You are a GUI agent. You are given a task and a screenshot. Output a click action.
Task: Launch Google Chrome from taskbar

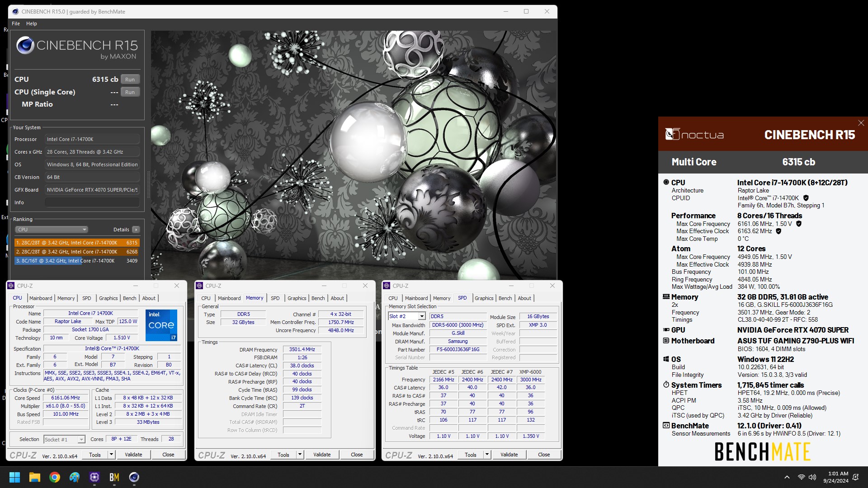55,477
